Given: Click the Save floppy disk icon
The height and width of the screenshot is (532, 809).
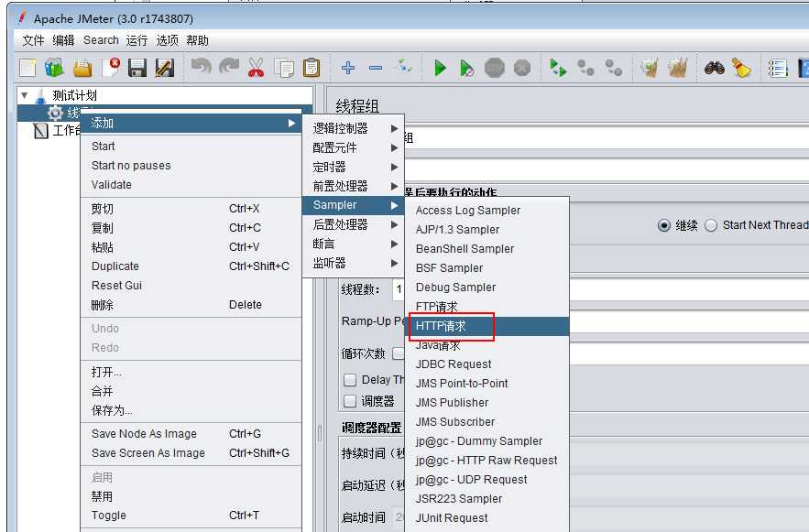Looking at the screenshot, I should 137,68.
